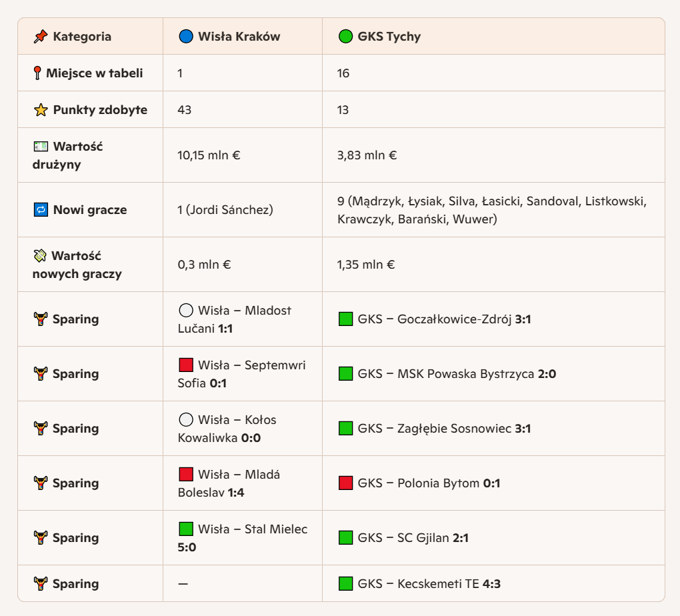Click the red square before Wisła – Septemwri Sofia

pos(186,365)
